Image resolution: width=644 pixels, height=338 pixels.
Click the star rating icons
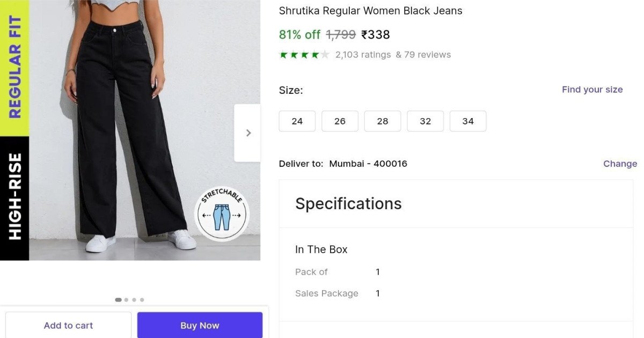tap(304, 55)
